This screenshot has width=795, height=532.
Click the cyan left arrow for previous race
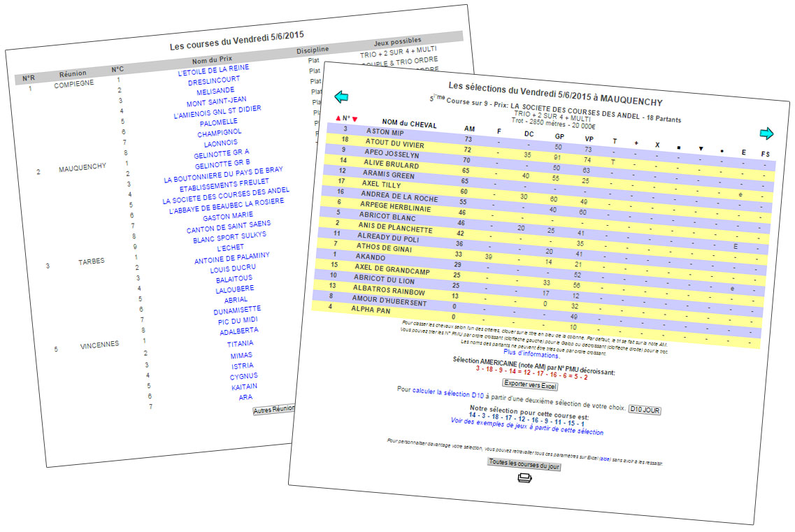pos(341,97)
